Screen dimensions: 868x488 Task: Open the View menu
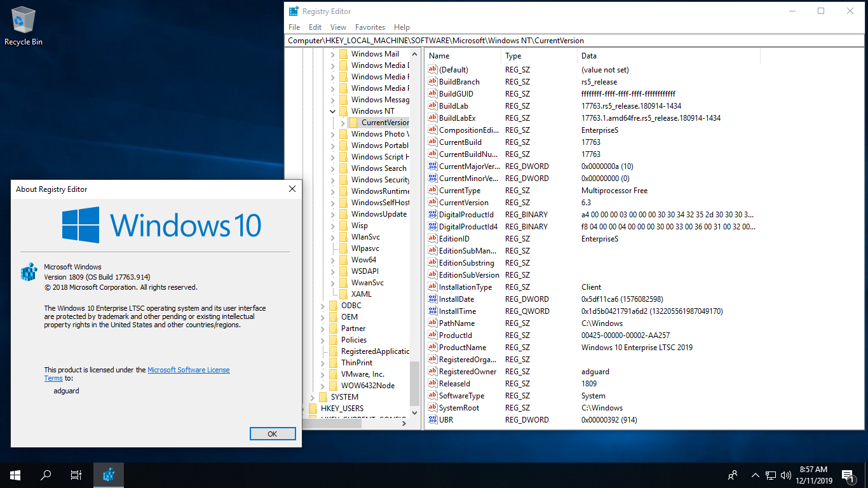click(339, 27)
